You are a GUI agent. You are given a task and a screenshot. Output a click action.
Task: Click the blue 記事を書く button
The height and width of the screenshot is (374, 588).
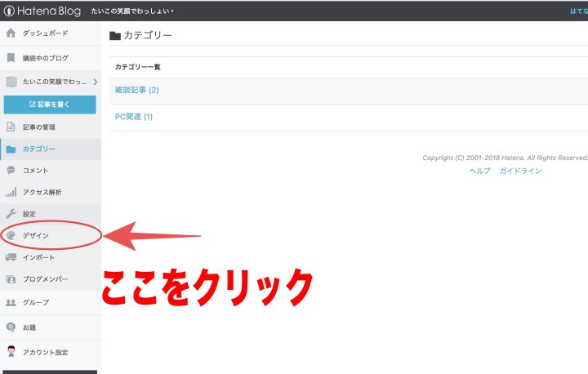coord(50,105)
